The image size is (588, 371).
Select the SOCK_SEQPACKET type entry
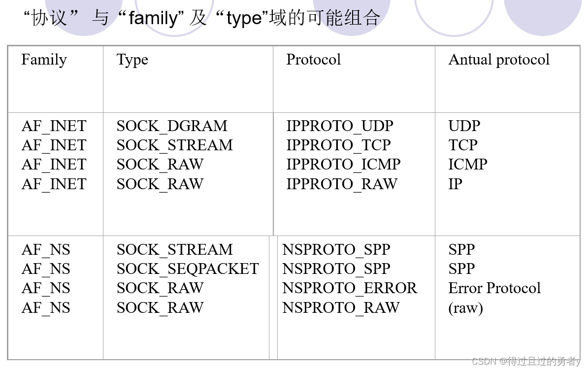(x=188, y=269)
